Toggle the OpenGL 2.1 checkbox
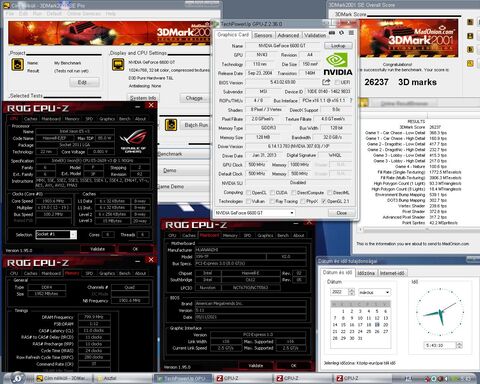This screenshot has width=480, height=384. pos(323,201)
